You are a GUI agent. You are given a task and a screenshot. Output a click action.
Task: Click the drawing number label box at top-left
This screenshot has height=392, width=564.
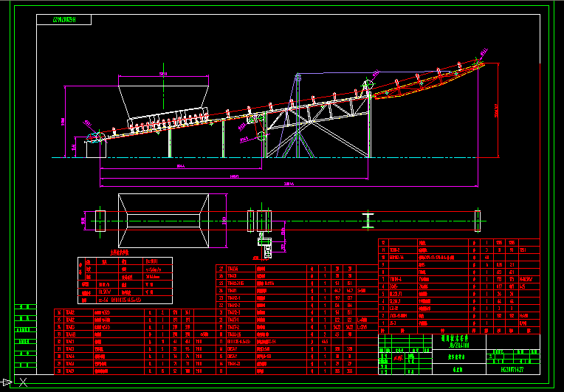[64, 20]
